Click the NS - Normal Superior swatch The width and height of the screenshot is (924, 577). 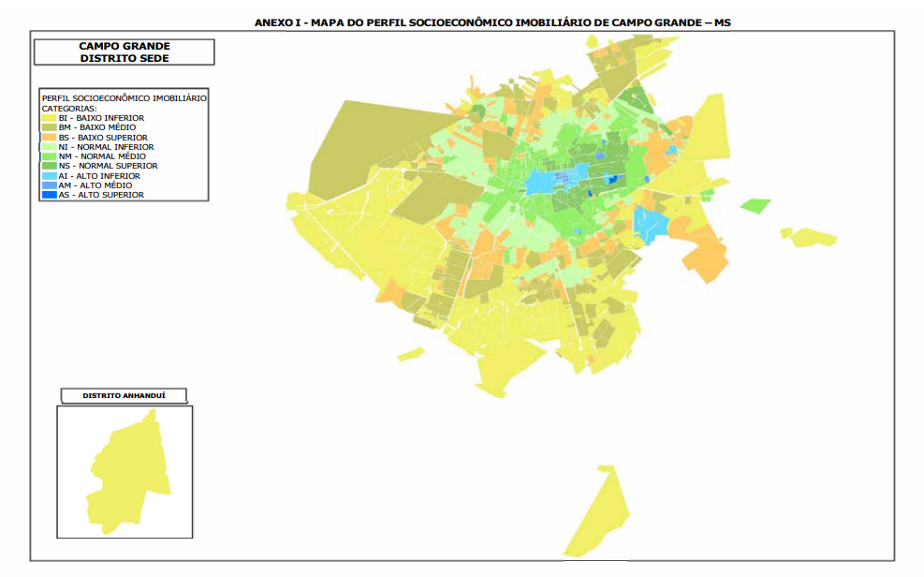coord(49,166)
